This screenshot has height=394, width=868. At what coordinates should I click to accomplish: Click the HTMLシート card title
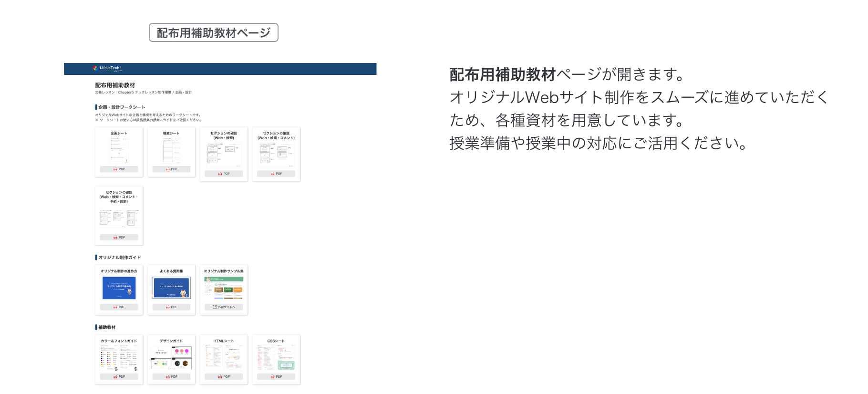[x=224, y=341]
